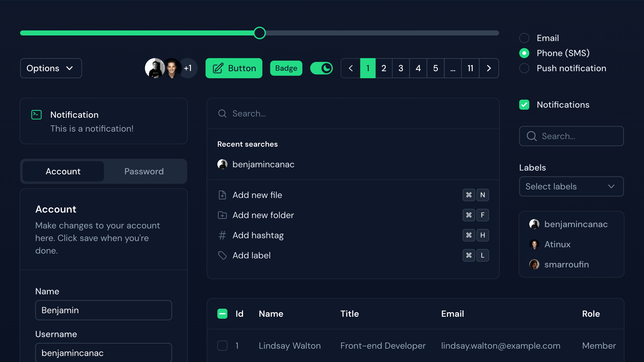The width and height of the screenshot is (644, 362).
Task: Click the Add new file icon
Action: point(222,195)
